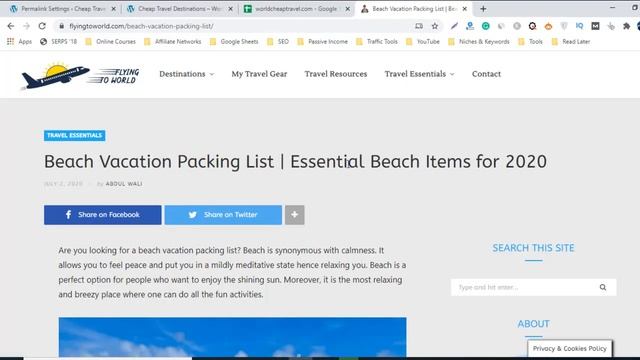Open the Contact page
Viewport: 640px width, 360px height.
(x=486, y=74)
